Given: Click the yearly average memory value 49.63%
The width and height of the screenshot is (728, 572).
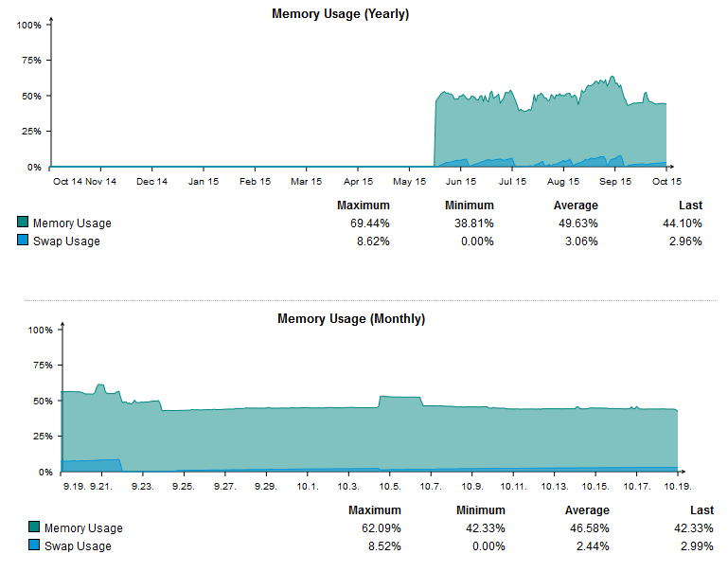Looking at the screenshot, I should [578, 223].
